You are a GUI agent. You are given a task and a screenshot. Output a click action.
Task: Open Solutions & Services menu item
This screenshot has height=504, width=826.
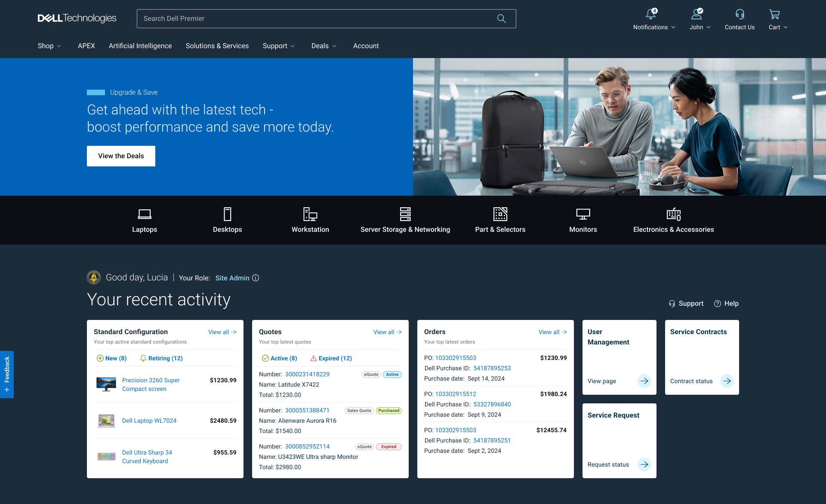coord(217,46)
